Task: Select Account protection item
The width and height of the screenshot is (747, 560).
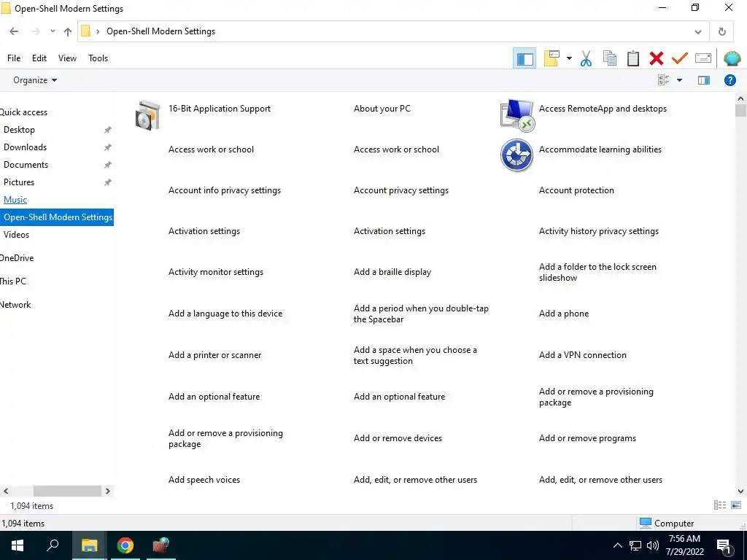Action: pos(576,190)
